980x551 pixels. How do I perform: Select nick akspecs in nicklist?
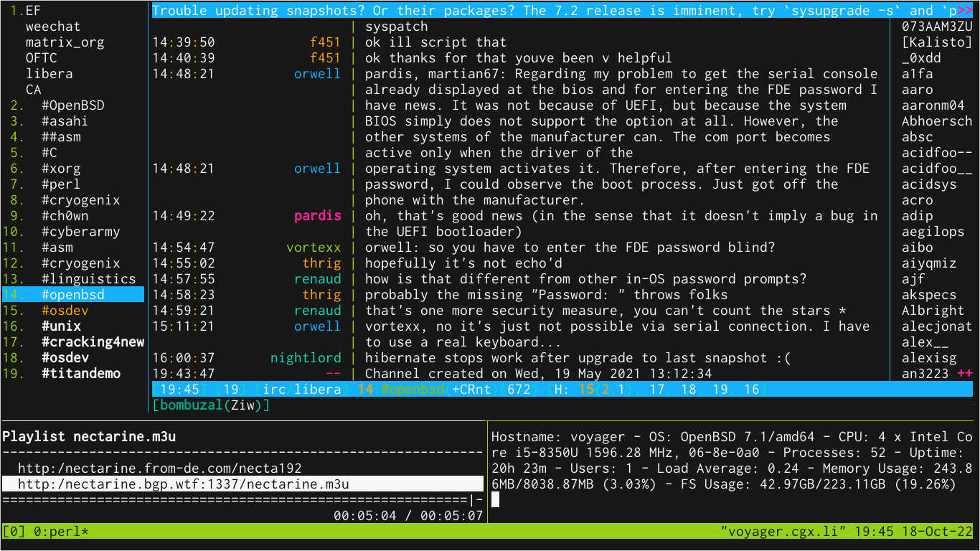click(929, 295)
